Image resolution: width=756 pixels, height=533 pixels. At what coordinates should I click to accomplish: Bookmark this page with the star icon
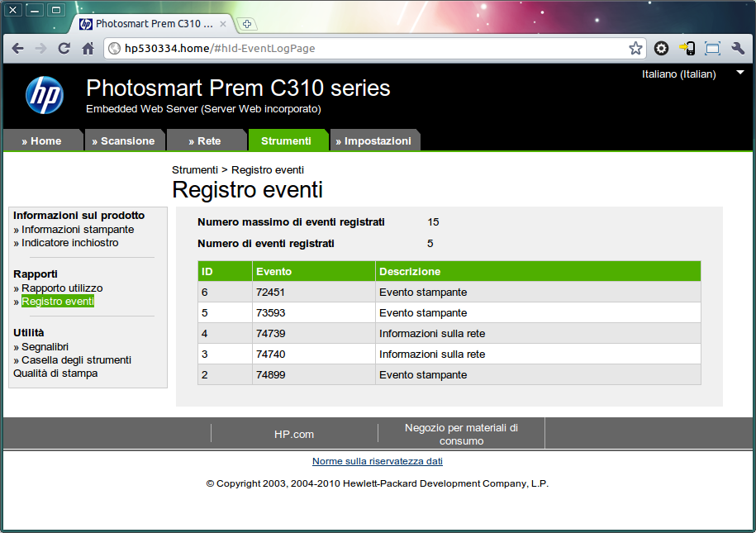635,48
